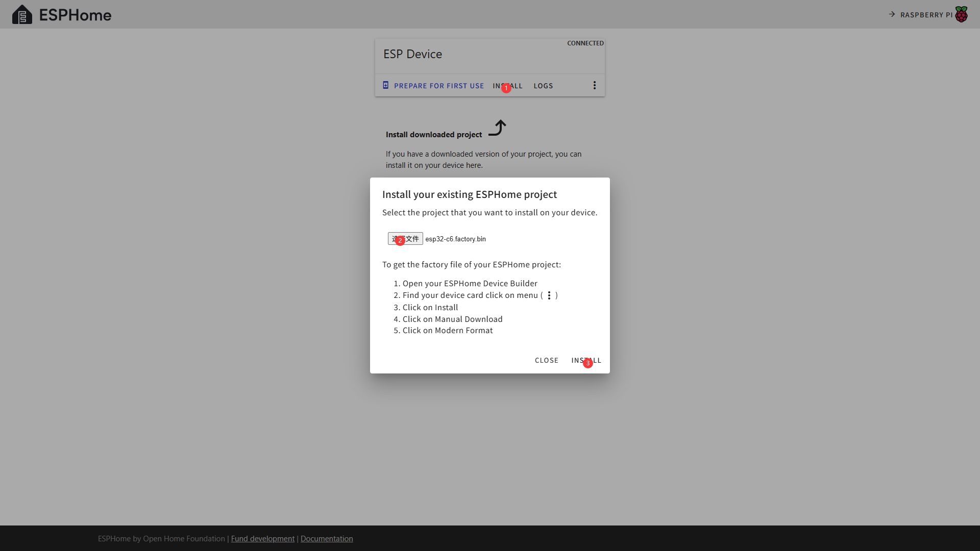Click INSTALL in the dialog footer
Screen dimensions: 980x551
[x=586, y=360]
